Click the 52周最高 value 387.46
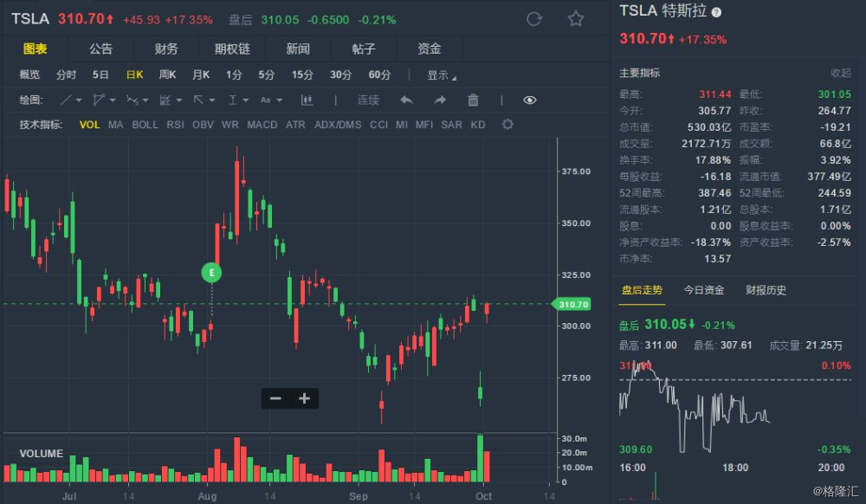The height and width of the screenshot is (504, 866). click(714, 193)
